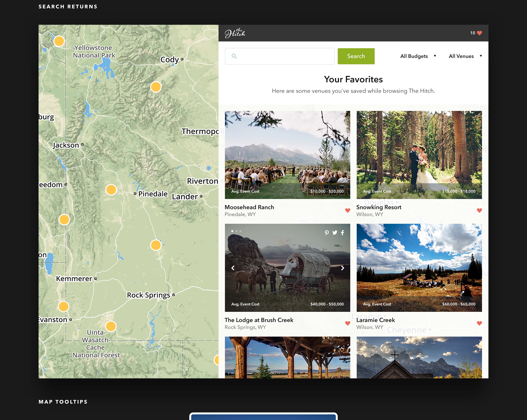This screenshot has height=420, width=527.
Task: Click map pin near Pinedale
Action: [111, 190]
